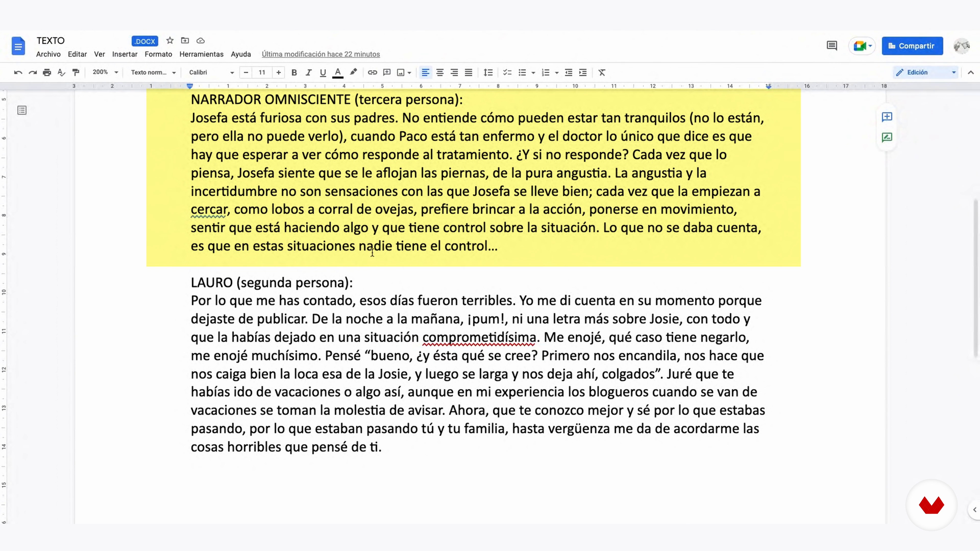Viewport: 980px width, 551px height.
Task: Open the comment history icon
Action: pos(832,46)
